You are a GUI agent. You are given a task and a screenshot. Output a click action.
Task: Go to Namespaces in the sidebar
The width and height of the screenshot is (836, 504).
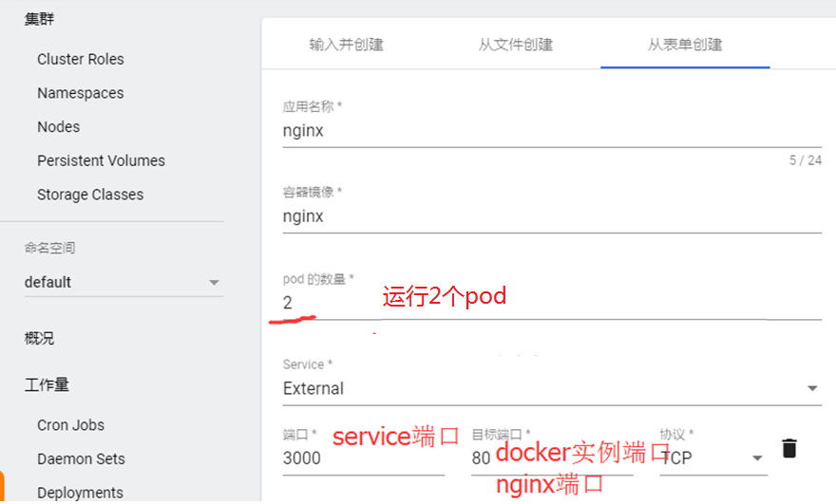[x=81, y=93]
